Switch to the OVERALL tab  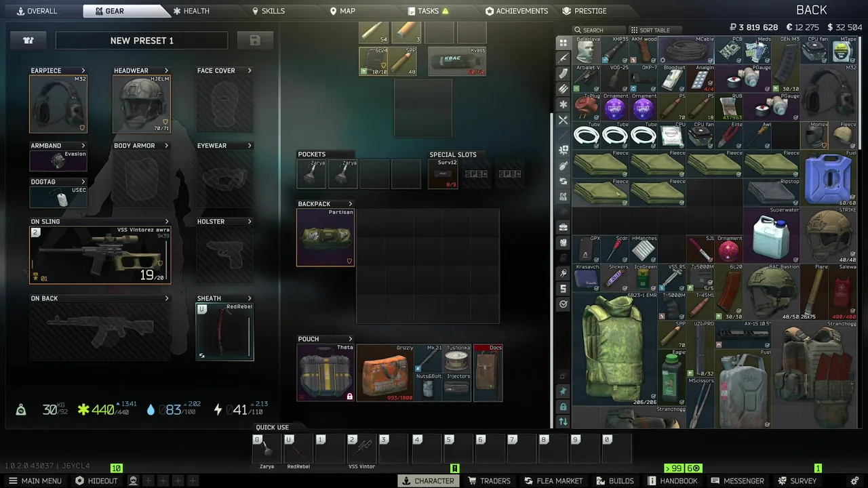tap(38, 11)
